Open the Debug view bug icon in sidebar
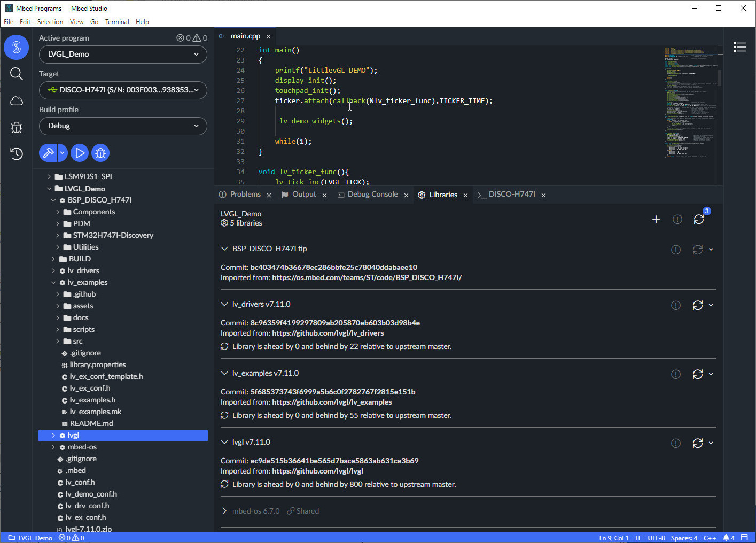The image size is (756, 543). [17, 127]
